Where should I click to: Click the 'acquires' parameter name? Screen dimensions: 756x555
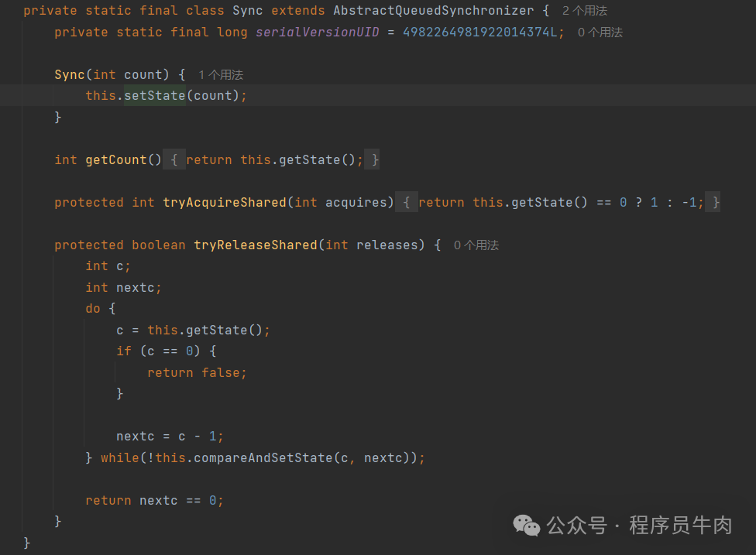[x=356, y=202]
